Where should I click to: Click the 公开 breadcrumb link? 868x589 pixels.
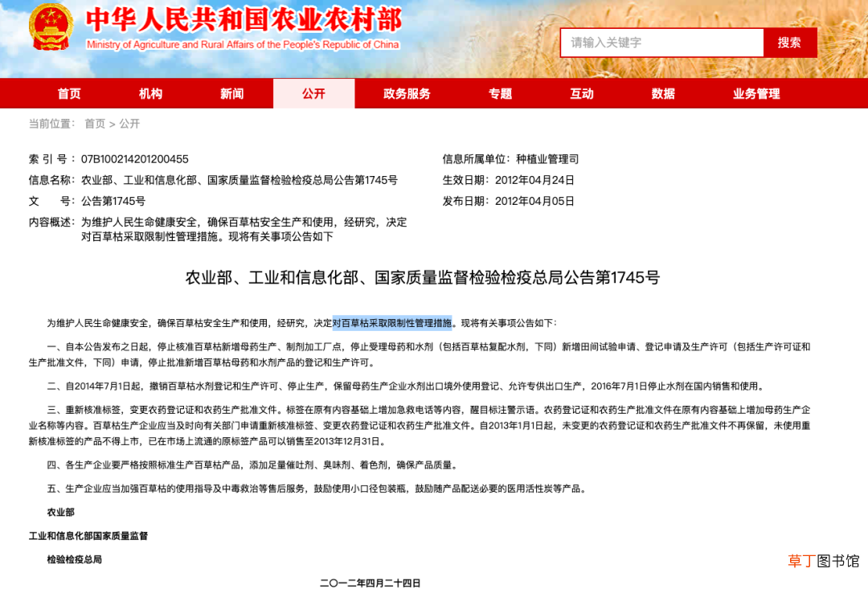(x=129, y=124)
